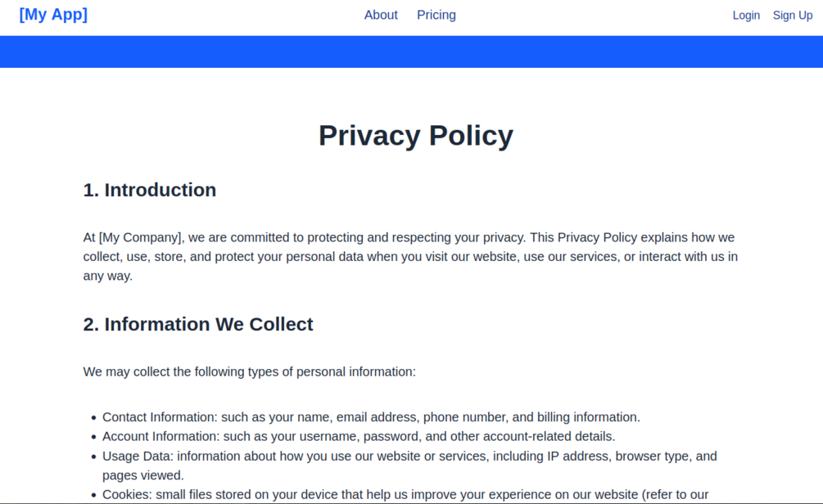This screenshot has height=504, width=823.
Task: Open the About page from navigation
Action: tap(381, 15)
